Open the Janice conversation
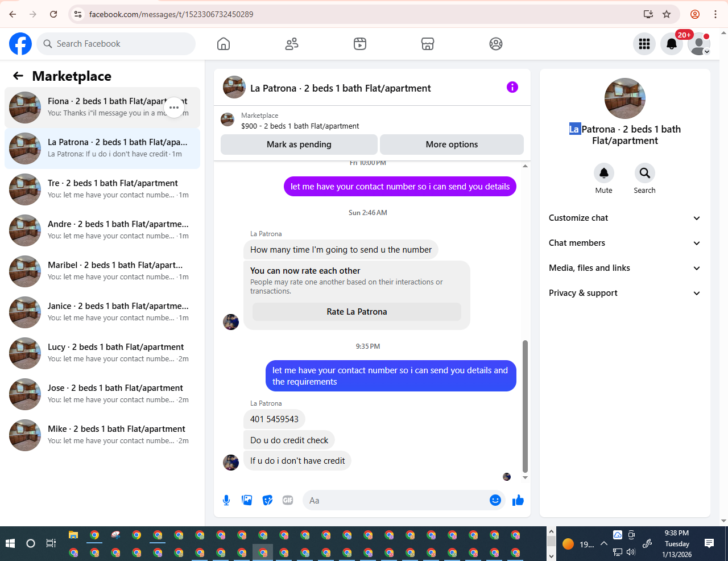This screenshot has width=728, height=561. pos(102,312)
